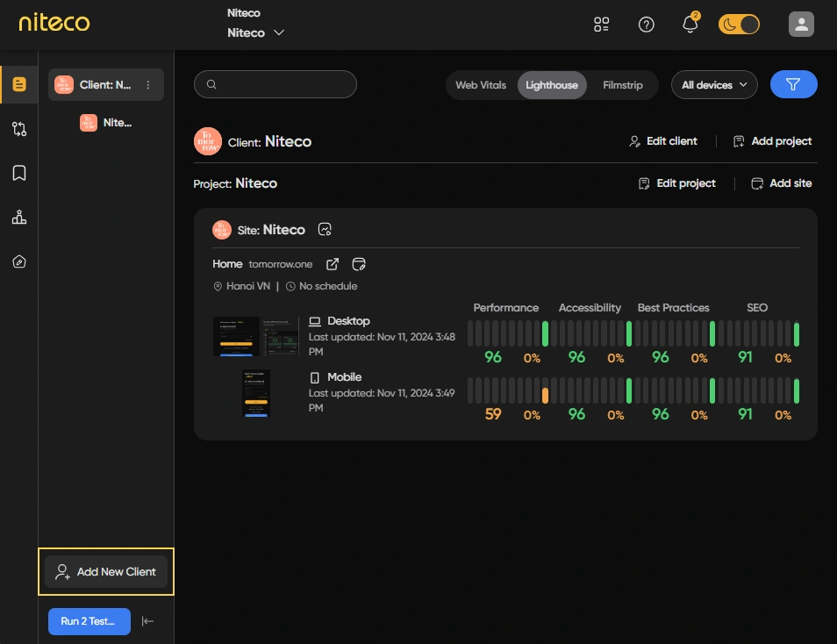Screen dimensions: 837x644
Task: Open the bookmark sidebar icon
Action: click(x=19, y=173)
